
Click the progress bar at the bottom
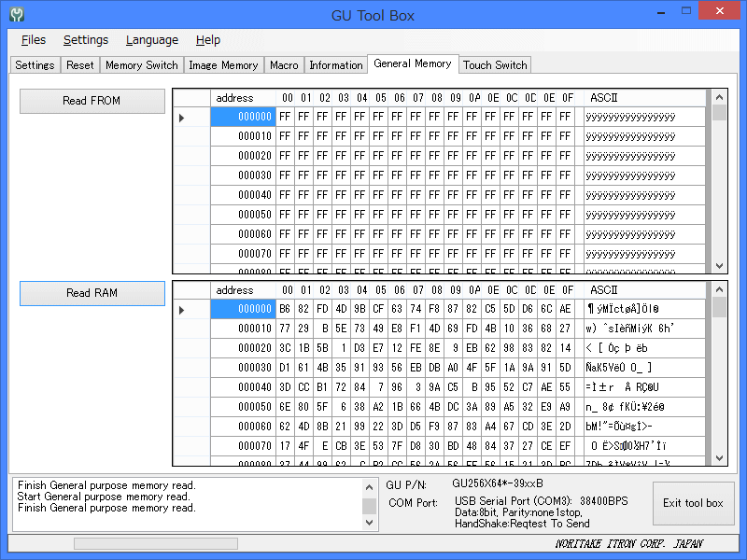point(156,543)
